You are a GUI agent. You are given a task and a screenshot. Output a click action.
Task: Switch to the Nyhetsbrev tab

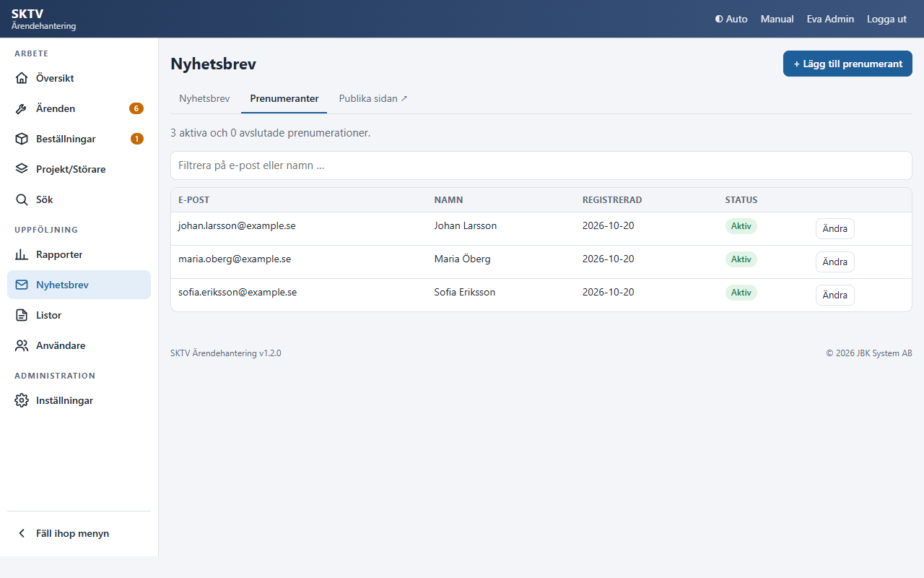(x=204, y=98)
